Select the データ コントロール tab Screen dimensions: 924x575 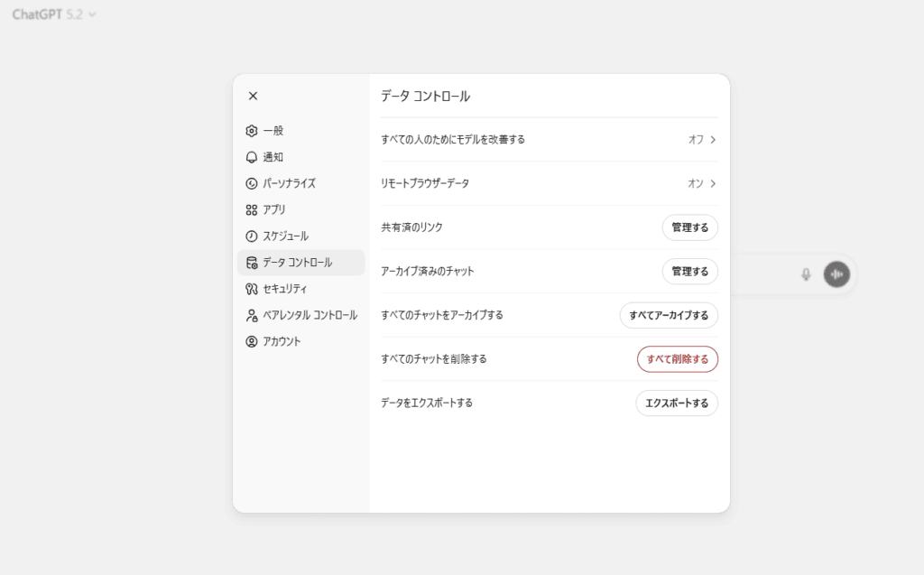[300, 263]
